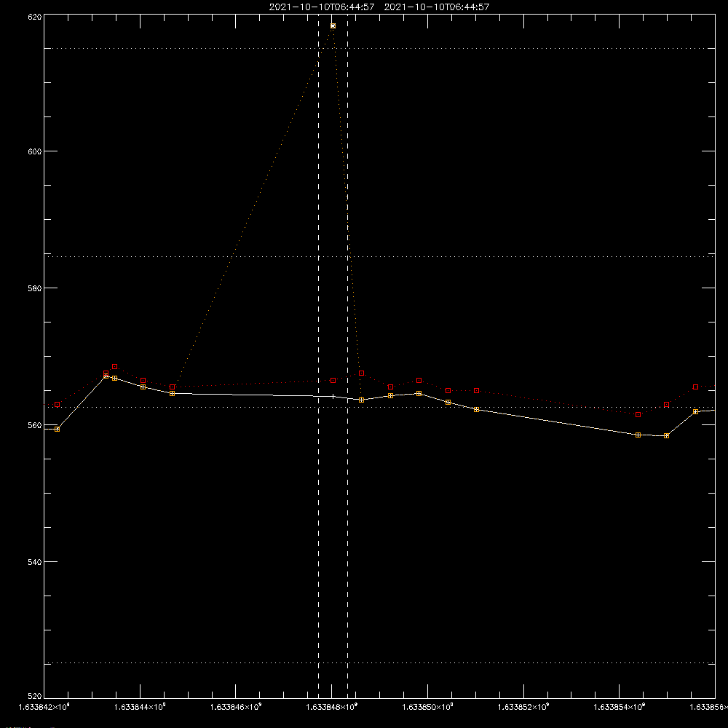Click the x-axis label 1.633846×10⁹

[236, 707]
